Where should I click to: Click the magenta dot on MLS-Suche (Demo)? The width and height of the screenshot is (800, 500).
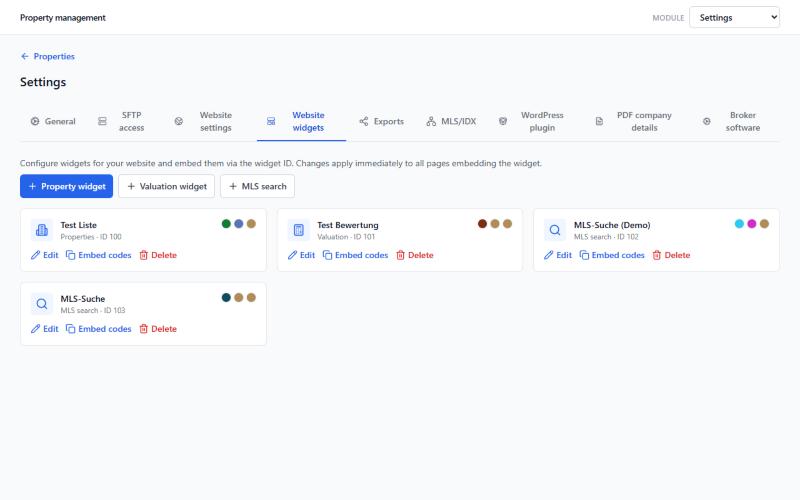point(752,223)
